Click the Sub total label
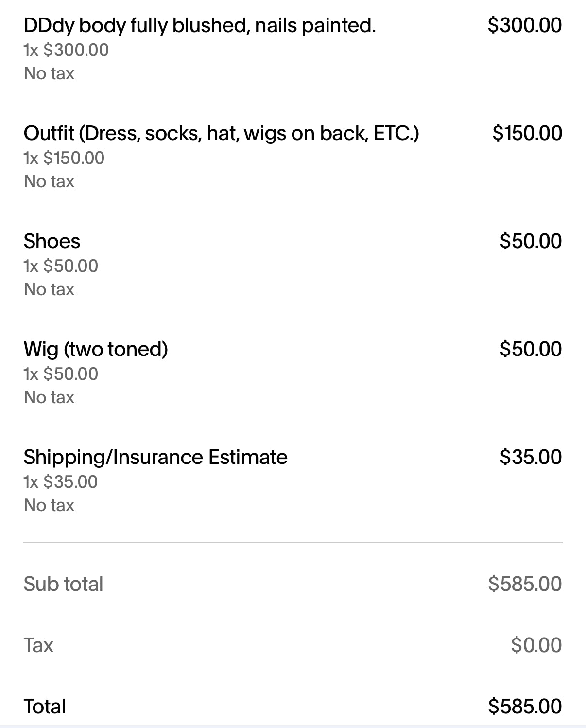 point(63,584)
